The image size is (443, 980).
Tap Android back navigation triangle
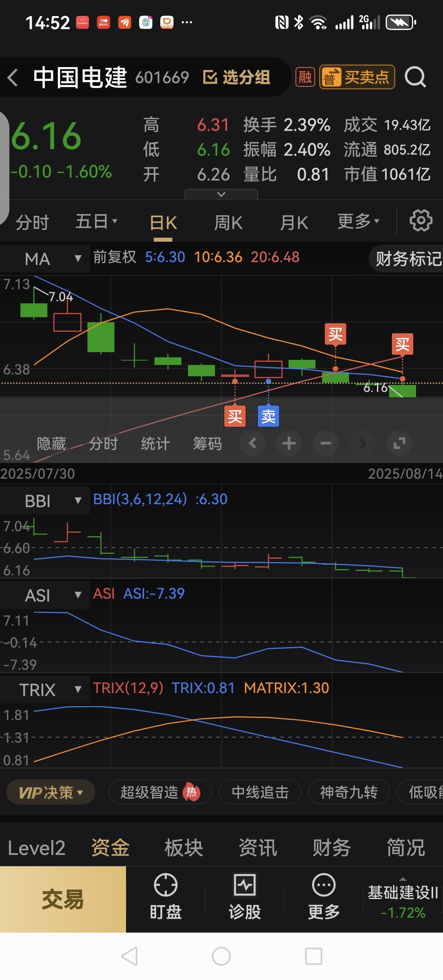[x=129, y=956]
